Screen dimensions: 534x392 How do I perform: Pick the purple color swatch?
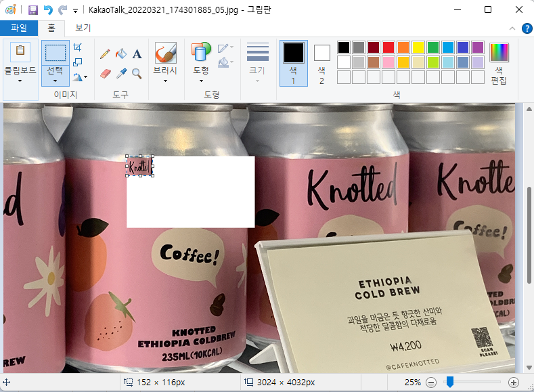[x=478, y=47]
